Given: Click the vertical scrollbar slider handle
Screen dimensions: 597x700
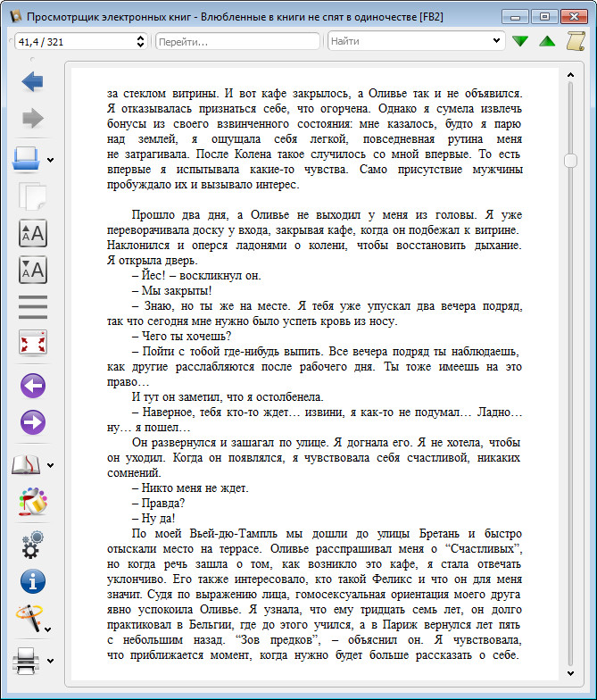Looking at the screenshot, I should pos(571,160).
